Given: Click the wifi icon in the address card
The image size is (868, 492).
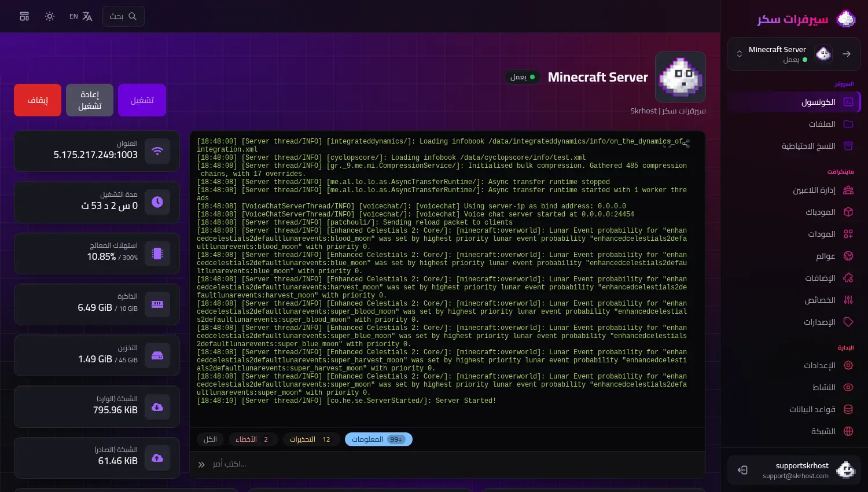Looking at the screenshot, I should click(x=157, y=151).
